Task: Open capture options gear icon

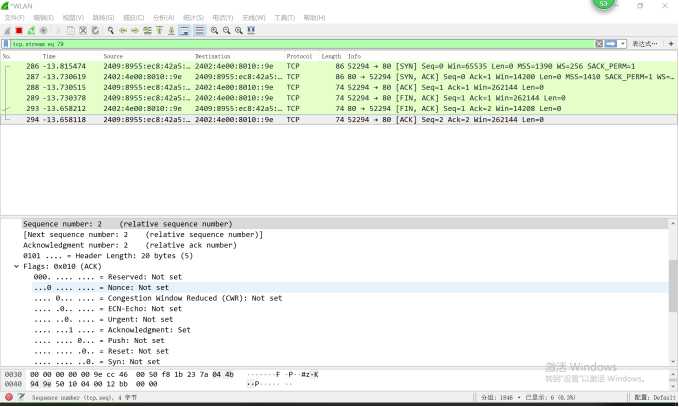Action: coord(43,30)
